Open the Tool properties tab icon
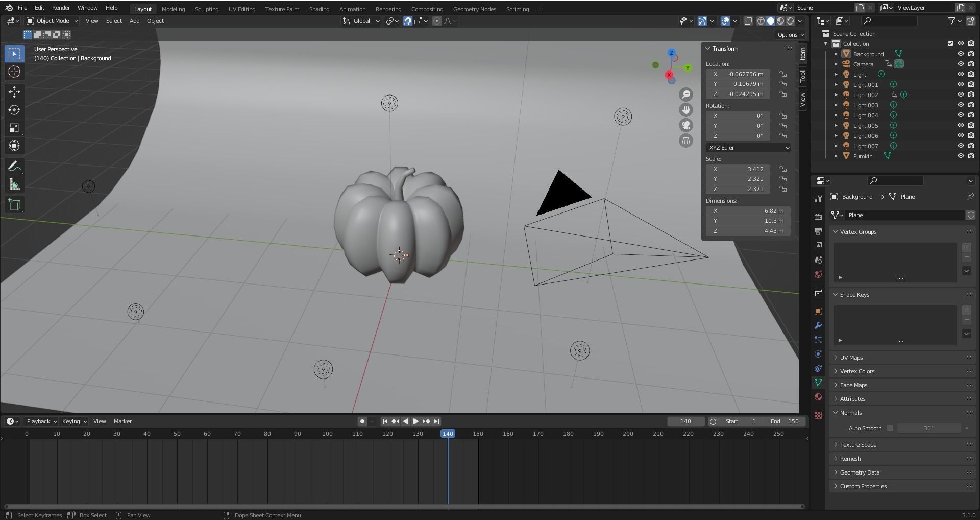980x520 pixels. coord(818,199)
